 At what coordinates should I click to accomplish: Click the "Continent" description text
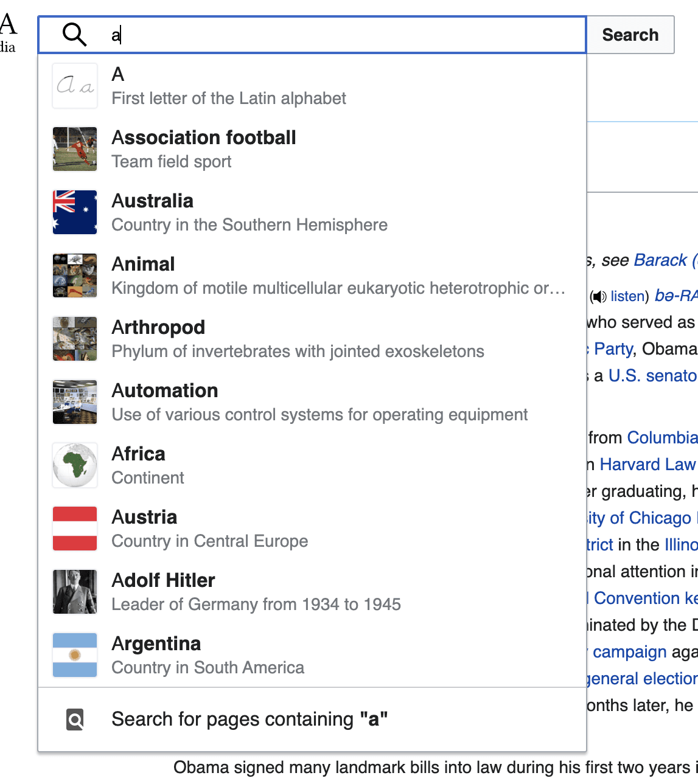pyautogui.click(x=148, y=478)
